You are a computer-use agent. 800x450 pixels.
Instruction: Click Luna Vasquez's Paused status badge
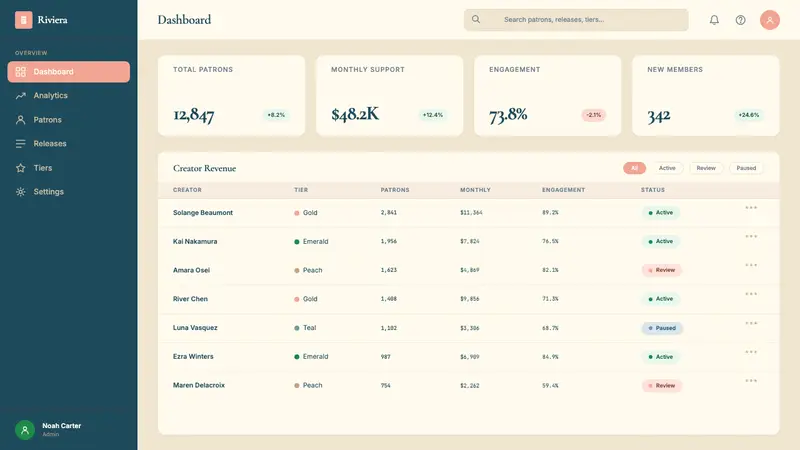click(662, 328)
